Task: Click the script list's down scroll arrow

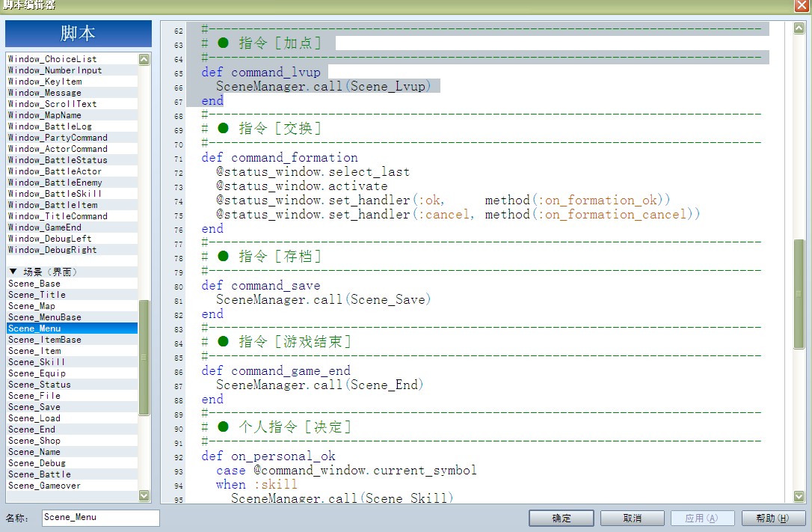Action: click(x=144, y=496)
